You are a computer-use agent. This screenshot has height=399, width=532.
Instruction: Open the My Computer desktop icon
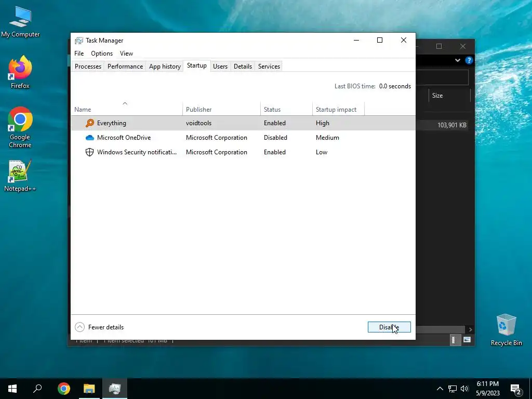(x=20, y=21)
